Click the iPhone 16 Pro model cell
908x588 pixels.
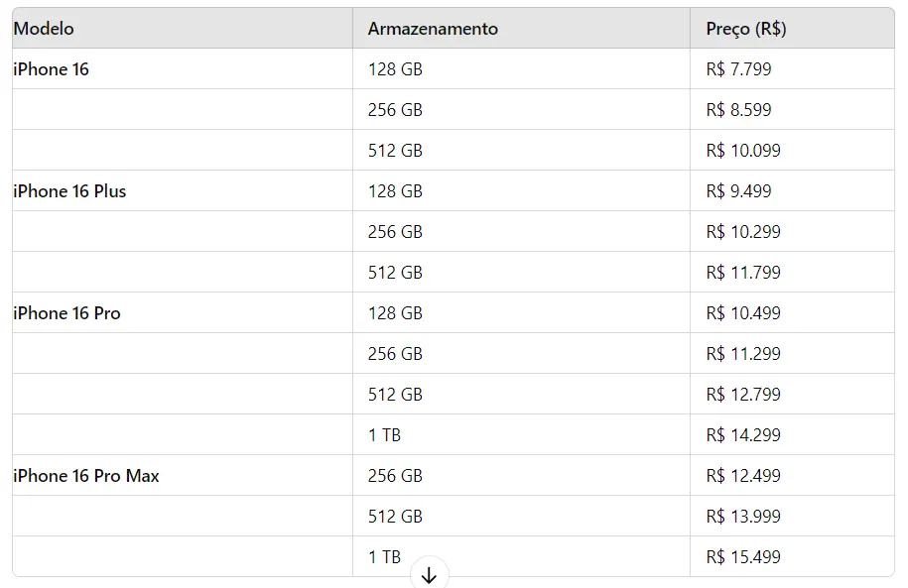pyautogui.click(x=183, y=313)
